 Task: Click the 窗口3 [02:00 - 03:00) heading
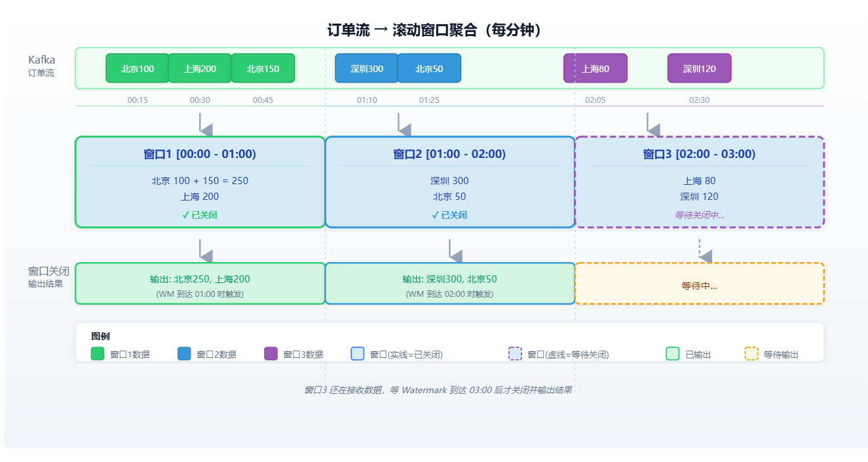pos(700,155)
